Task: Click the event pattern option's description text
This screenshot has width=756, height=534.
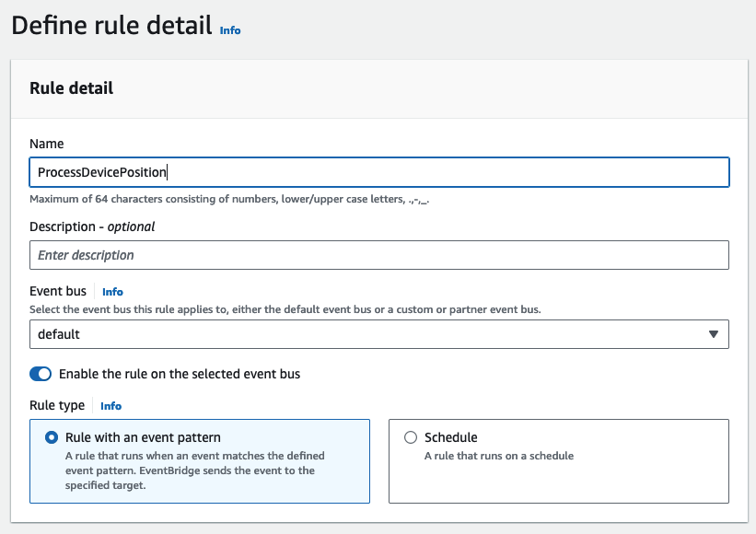Action: 195,470
